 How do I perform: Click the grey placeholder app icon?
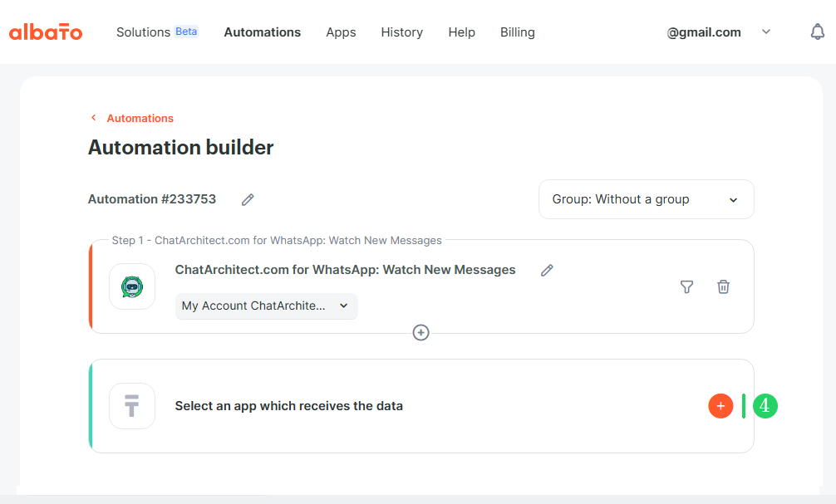[132, 406]
